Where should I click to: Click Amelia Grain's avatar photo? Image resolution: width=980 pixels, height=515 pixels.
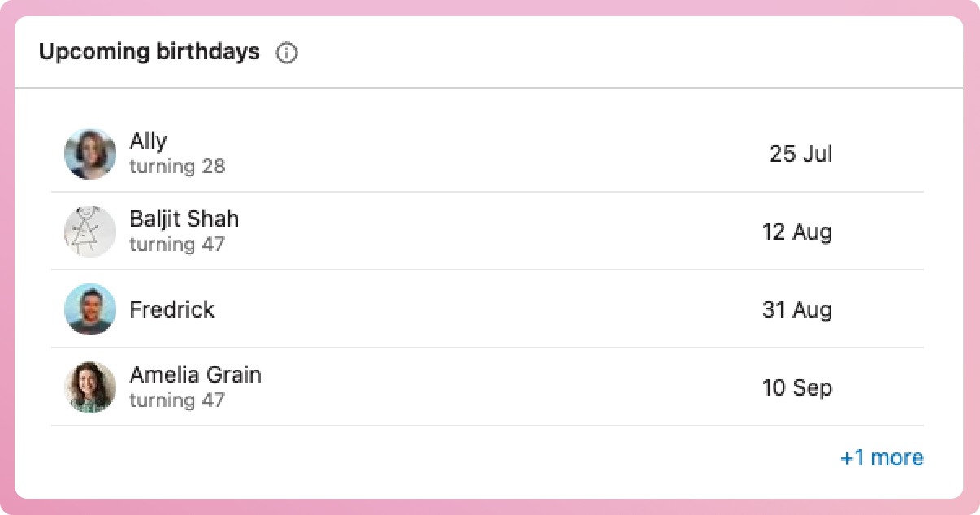(x=90, y=387)
